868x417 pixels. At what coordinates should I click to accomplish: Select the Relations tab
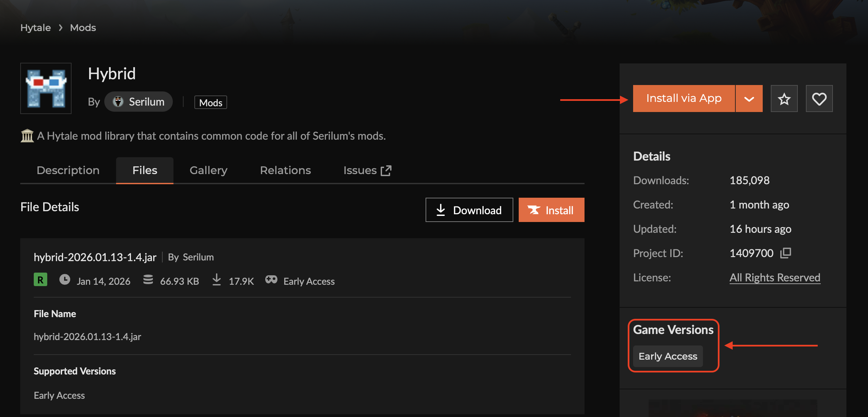[285, 170]
